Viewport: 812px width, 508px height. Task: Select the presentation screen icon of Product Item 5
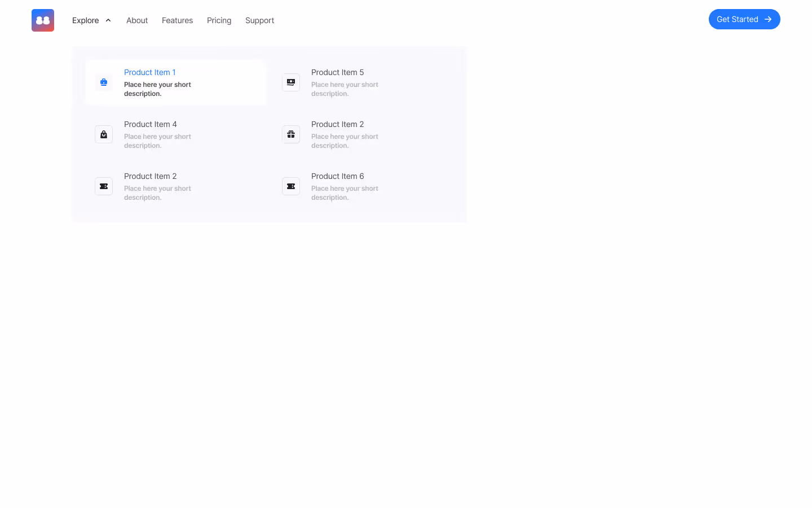[291, 82]
